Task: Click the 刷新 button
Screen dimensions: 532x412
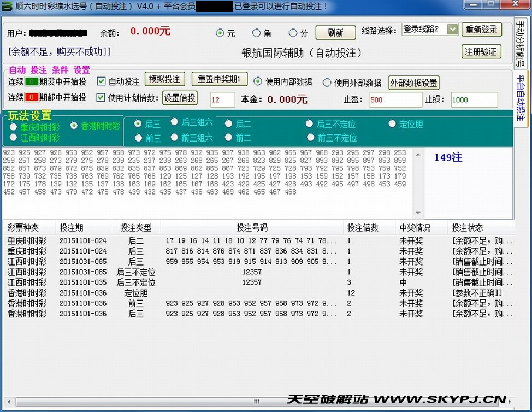Action: pos(335,33)
